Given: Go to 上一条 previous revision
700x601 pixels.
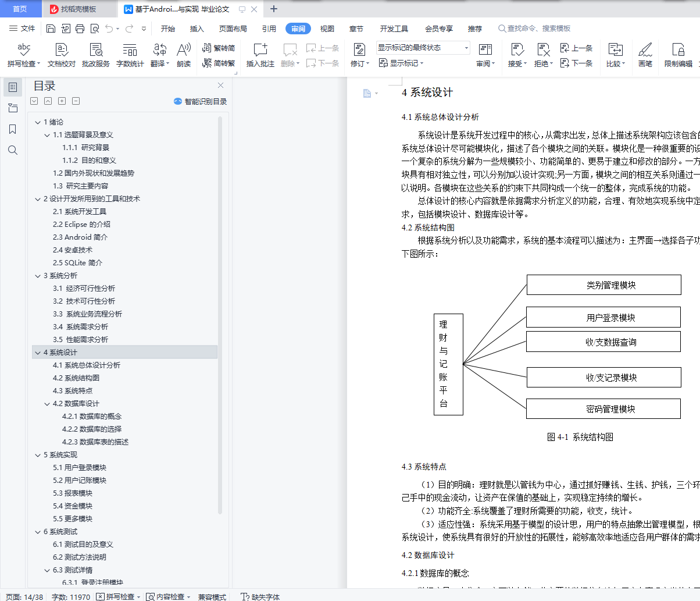Looking at the screenshot, I should 576,48.
